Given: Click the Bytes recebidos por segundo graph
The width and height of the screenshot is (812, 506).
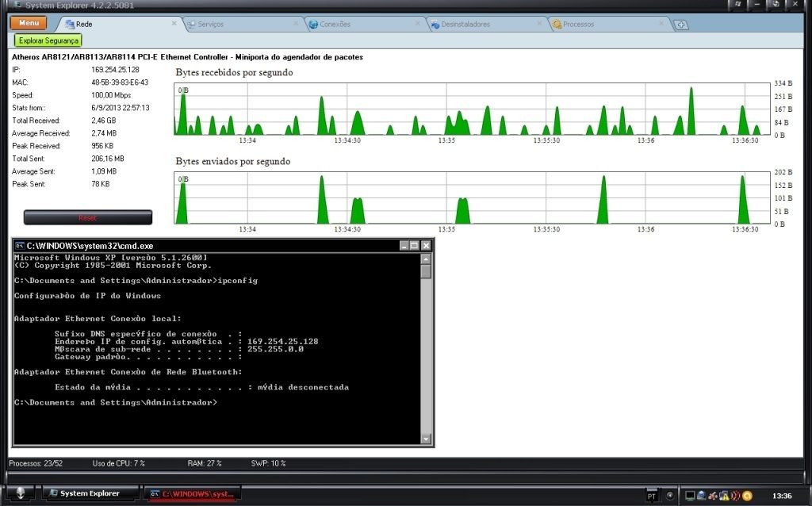Looking at the screenshot, I should (472, 109).
